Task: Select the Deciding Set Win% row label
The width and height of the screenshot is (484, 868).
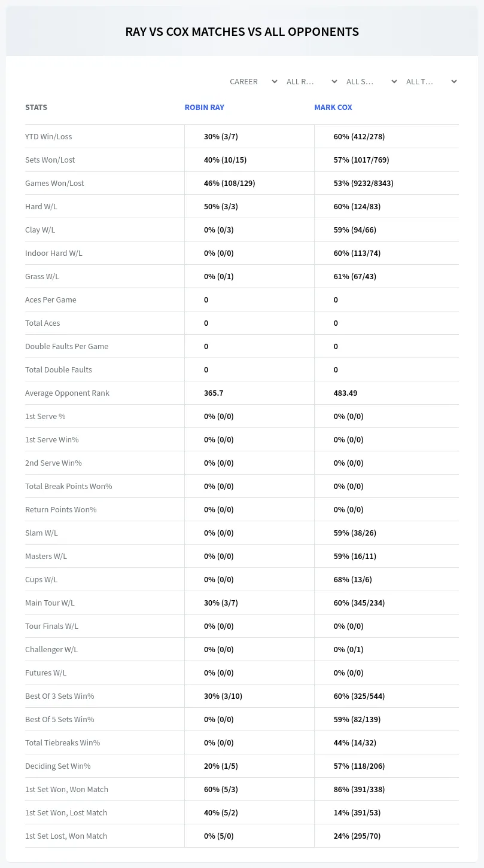Action: 58,766
